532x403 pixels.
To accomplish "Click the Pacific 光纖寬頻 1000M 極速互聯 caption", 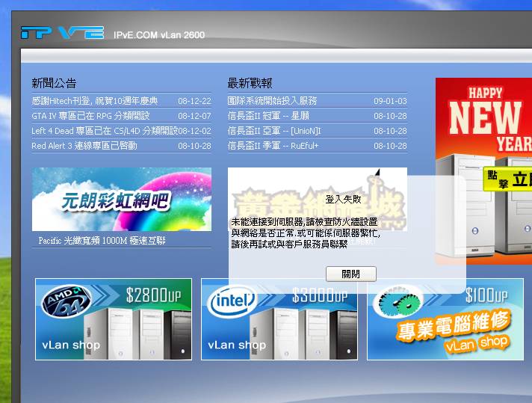I will [102, 241].
